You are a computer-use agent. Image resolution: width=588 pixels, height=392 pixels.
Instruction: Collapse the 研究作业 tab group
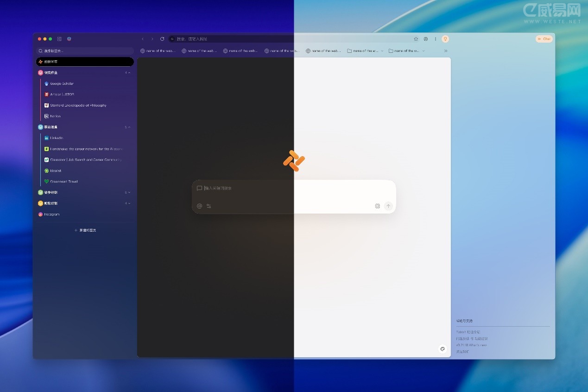click(x=129, y=73)
